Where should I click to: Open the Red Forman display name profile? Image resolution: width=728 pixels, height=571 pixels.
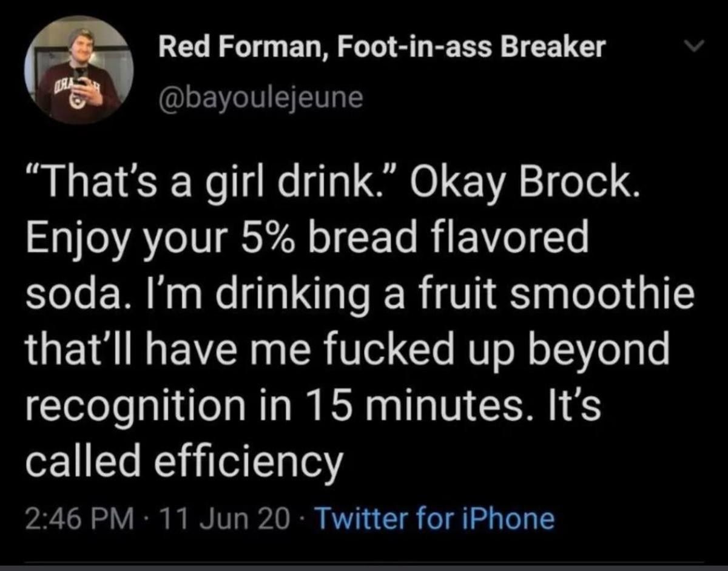pyautogui.click(x=381, y=47)
